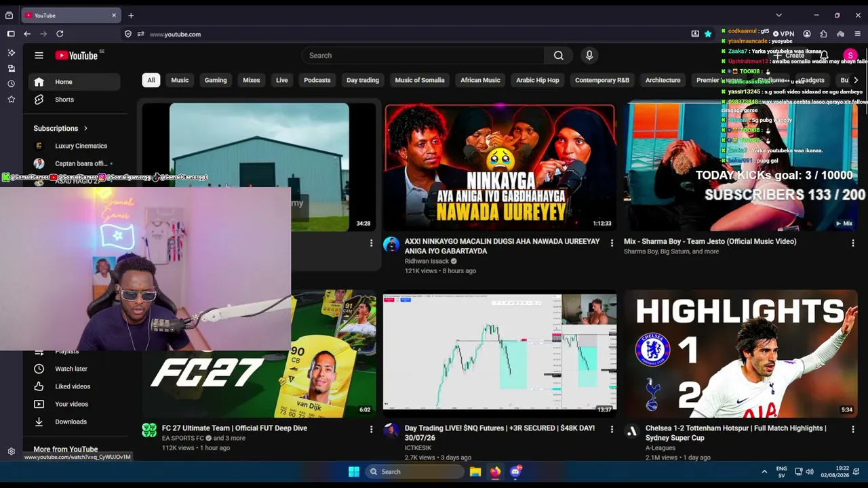868x488 pixels.
Task: Open site permissions icon beside URL
Action: pyautogui.click(x=140, y=34)
